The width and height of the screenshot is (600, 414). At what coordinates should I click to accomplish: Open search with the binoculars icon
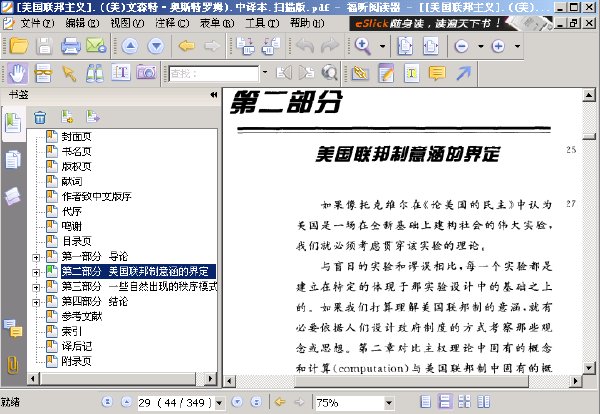95,73
